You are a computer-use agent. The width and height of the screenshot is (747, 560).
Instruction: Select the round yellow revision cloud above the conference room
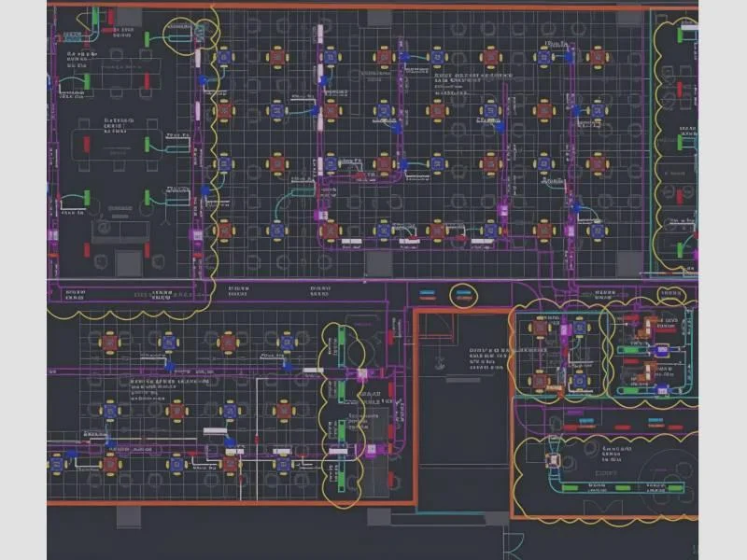[x=181, y=35]
